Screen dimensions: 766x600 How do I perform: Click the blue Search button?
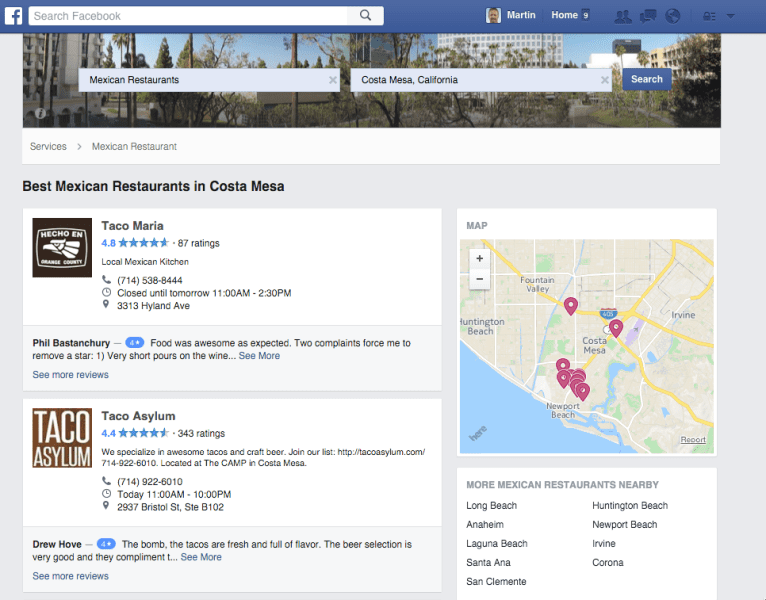(x=646, y=79)
